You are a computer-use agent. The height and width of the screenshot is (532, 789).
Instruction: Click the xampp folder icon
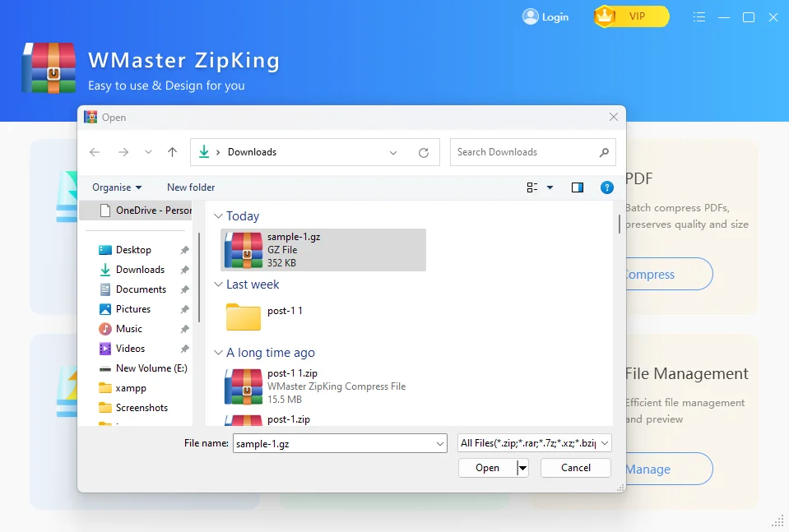[x=105, y=388]
